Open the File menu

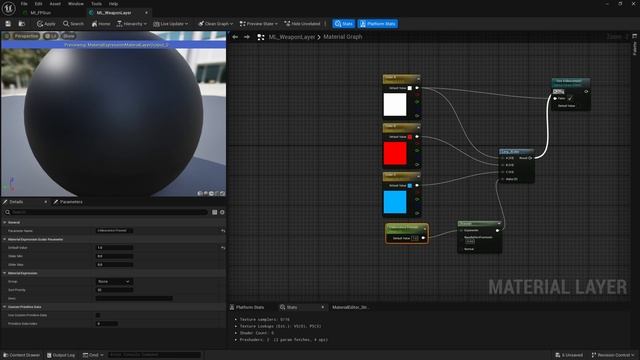(x=24, y=4)
